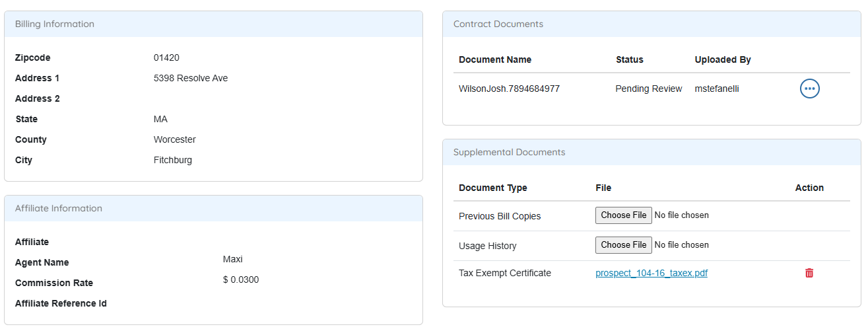
Task: Click the Billing Information panel header
Action: (x=55, y=24)
